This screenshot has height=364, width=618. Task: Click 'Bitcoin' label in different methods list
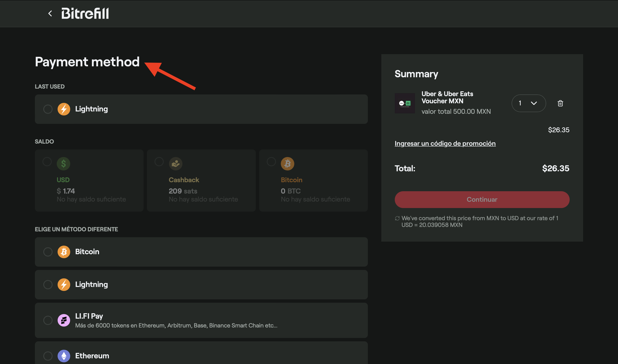(87, 252)
